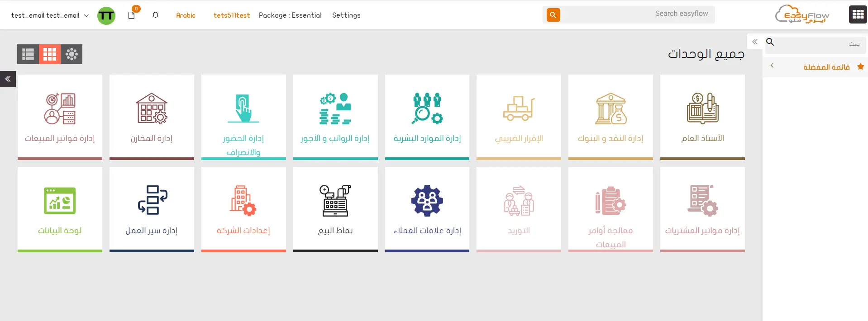The image size is (868, 321).
Task: Open the Data dashboard tile
Action: 60,209
